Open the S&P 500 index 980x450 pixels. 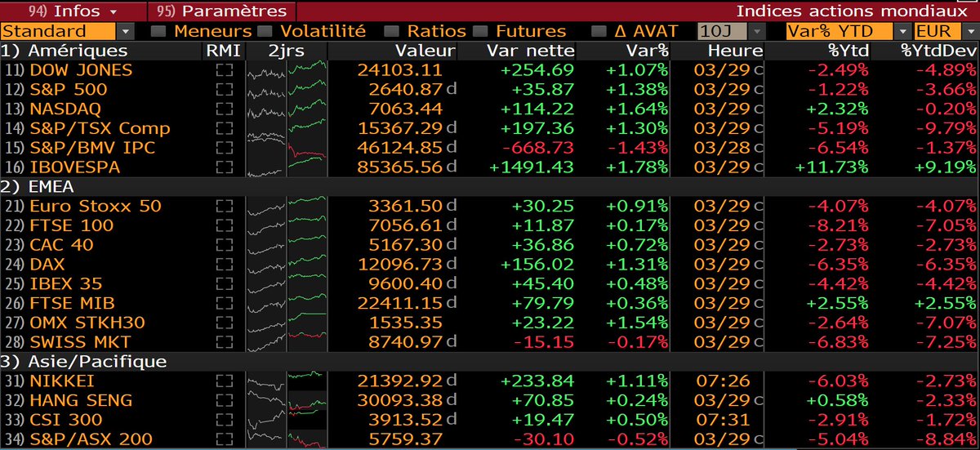coord(69,89)
